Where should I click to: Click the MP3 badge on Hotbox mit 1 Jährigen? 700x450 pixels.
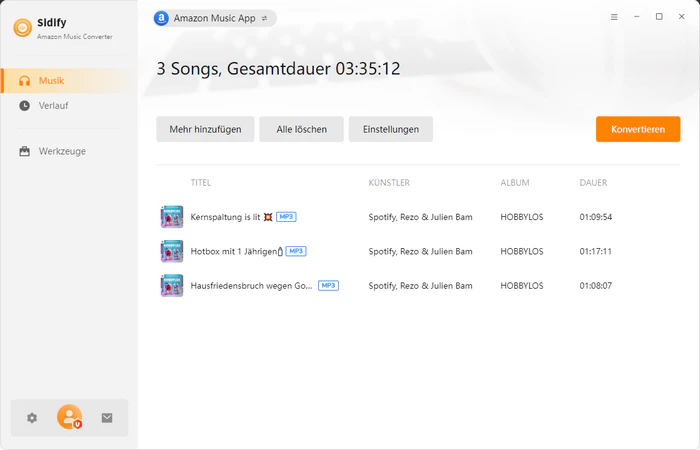click(295, 251)
